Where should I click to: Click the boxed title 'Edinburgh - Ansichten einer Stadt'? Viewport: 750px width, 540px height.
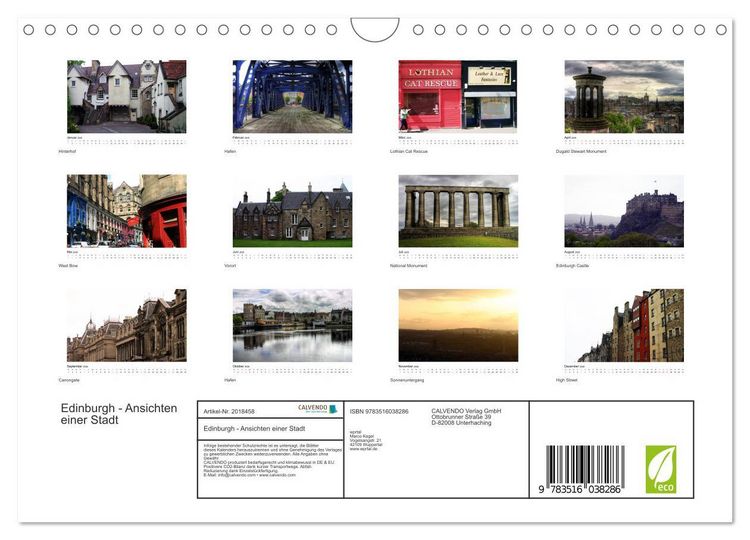(x=254, y=429)
